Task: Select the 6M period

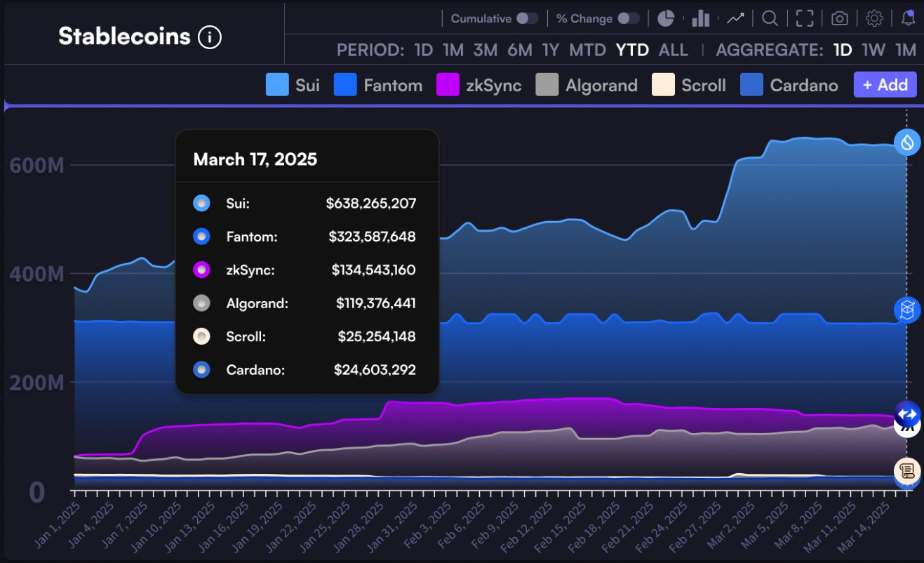Action: [x=520, y=50]
